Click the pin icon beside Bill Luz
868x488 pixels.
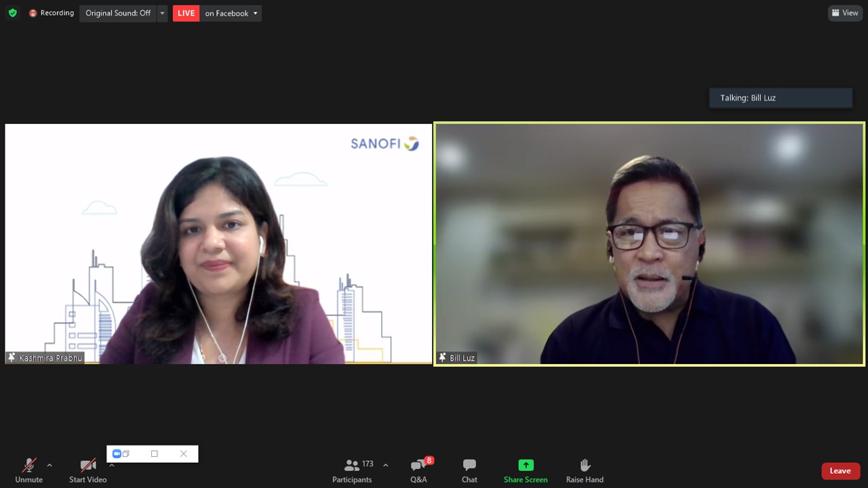tap(443, 357)
